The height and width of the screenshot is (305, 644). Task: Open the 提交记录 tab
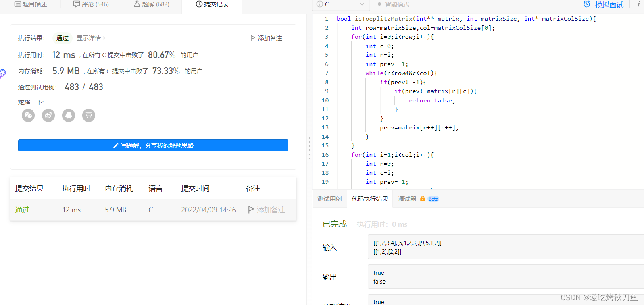pos(212,4)
